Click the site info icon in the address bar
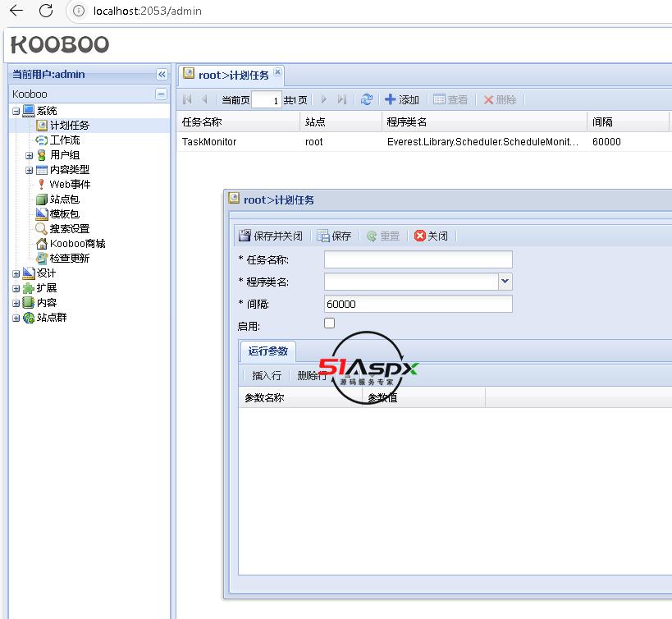The width and height of the screenshot is (672, 619). click(x=79, y=11)
